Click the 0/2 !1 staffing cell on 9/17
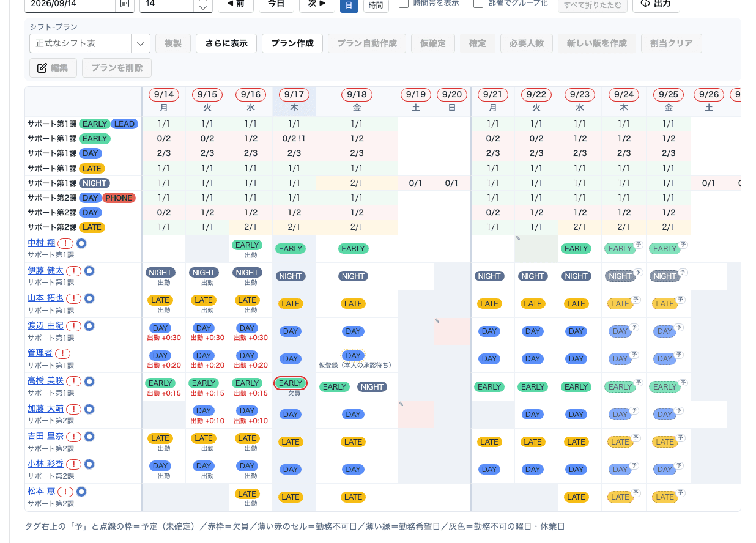Viewport: 756px width, 543px height. coord(294,139)
